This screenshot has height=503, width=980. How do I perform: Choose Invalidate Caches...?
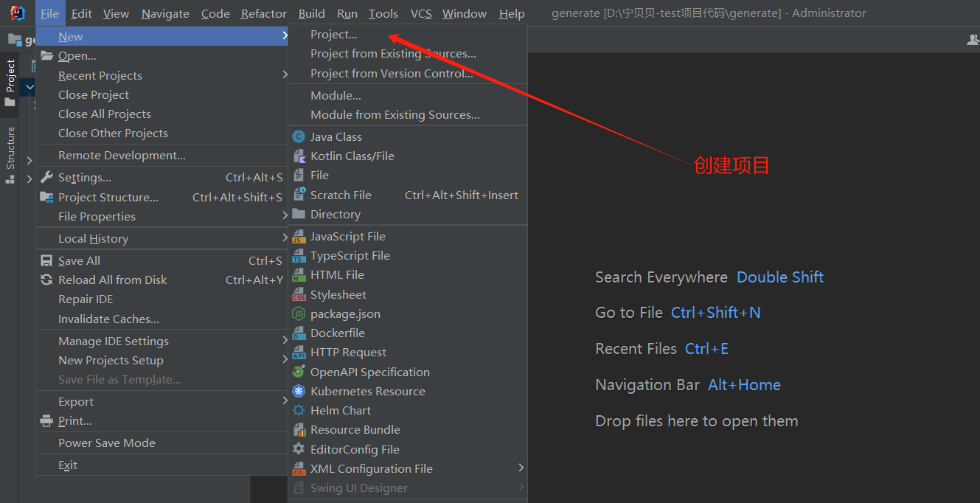coord(161,319)
